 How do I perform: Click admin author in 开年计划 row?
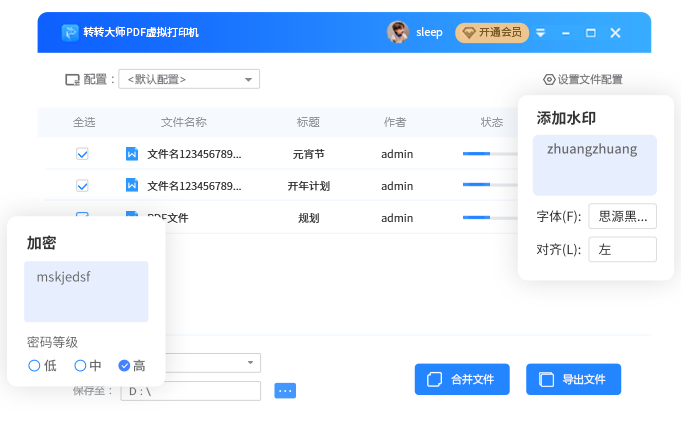pos(397,186)
